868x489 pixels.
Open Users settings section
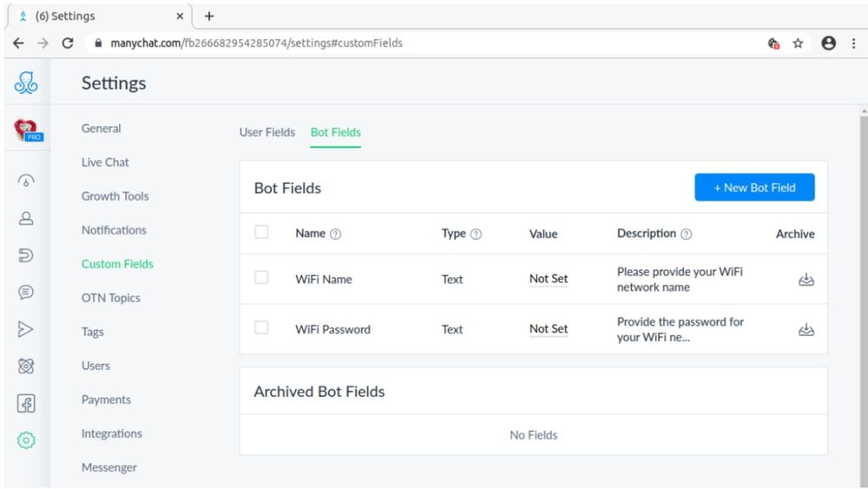(x=95, y=366)
